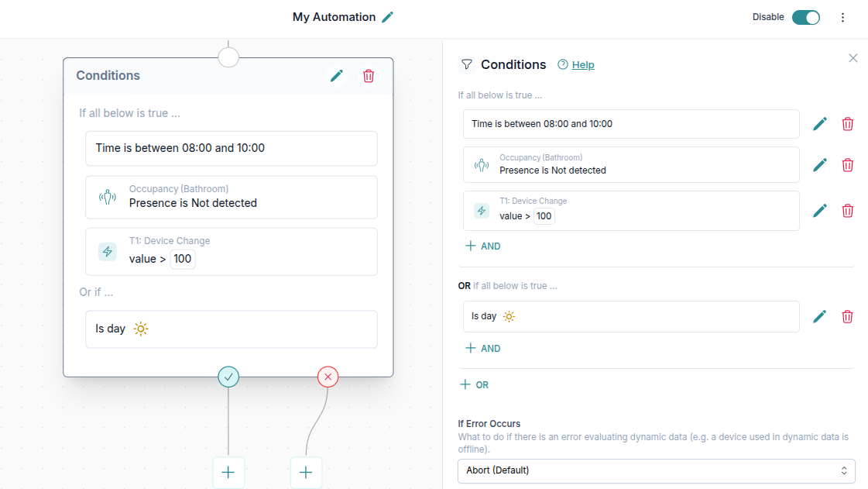Delete the Time is between condition in panel
The width and height of the screenshot is (868, 489).
pos(848,124)
